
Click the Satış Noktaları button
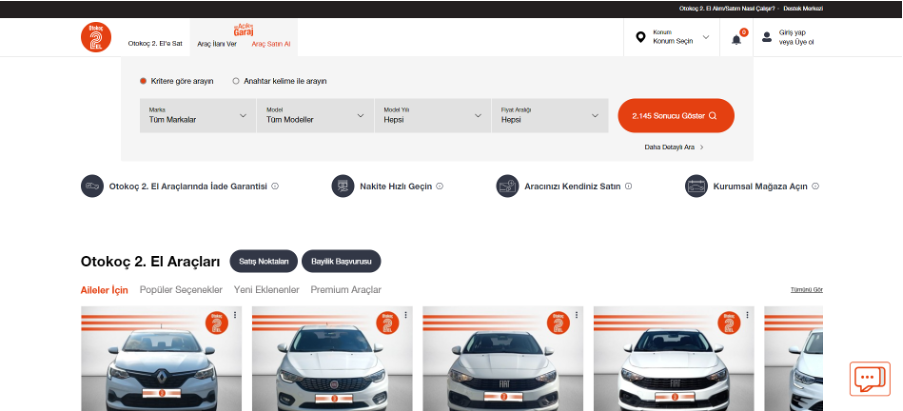[263, 261]
